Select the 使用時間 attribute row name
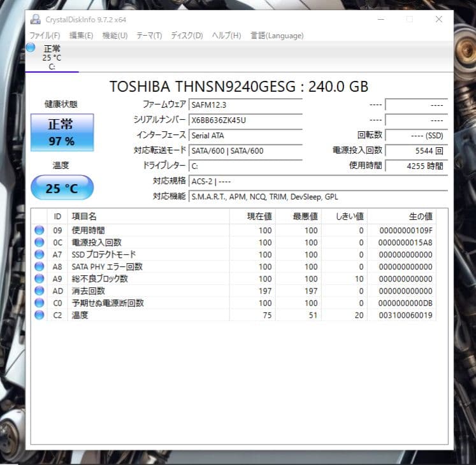Image resolution: width=476 pixels, height=465 pixels. tap(89, 231)
